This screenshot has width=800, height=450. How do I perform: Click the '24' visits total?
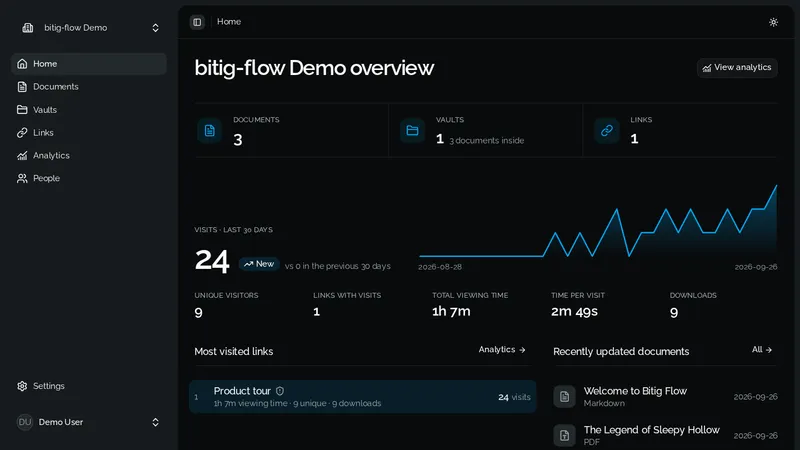pos(212,261)
